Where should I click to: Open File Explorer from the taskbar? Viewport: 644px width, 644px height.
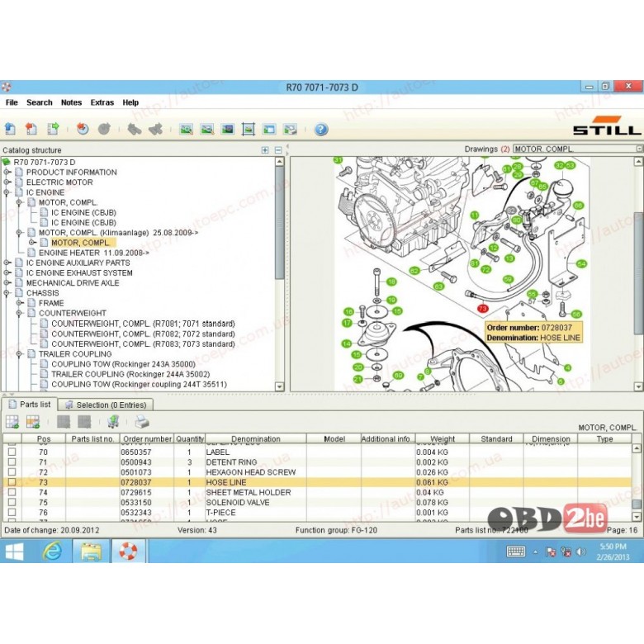[x=91, y=552]
